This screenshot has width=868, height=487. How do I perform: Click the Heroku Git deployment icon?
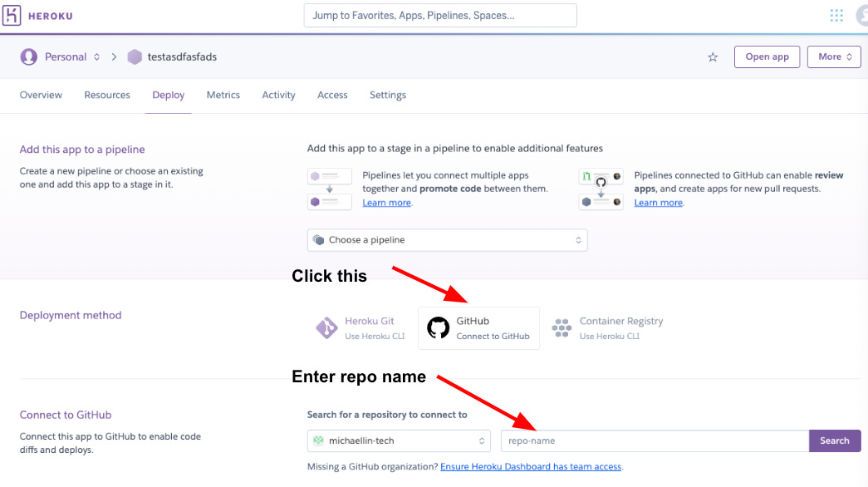pyautogui.click(x=327, y=327)
